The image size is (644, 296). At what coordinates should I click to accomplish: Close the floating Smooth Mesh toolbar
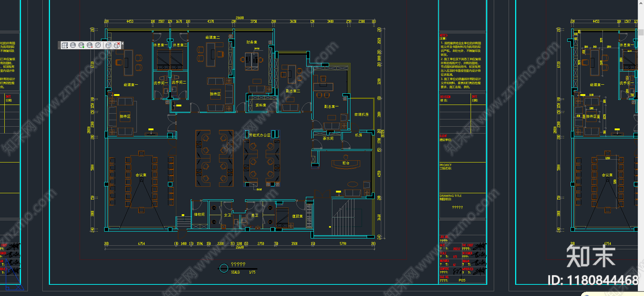122,43
